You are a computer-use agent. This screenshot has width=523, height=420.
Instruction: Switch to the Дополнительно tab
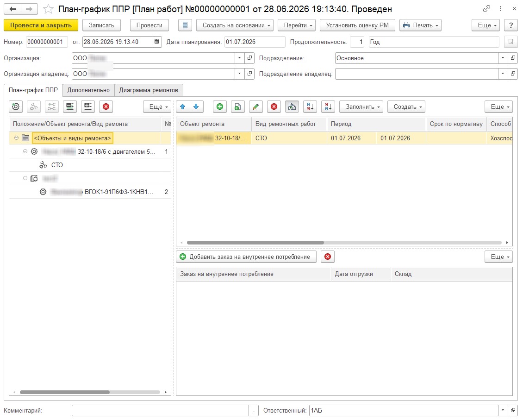(88, 90)
